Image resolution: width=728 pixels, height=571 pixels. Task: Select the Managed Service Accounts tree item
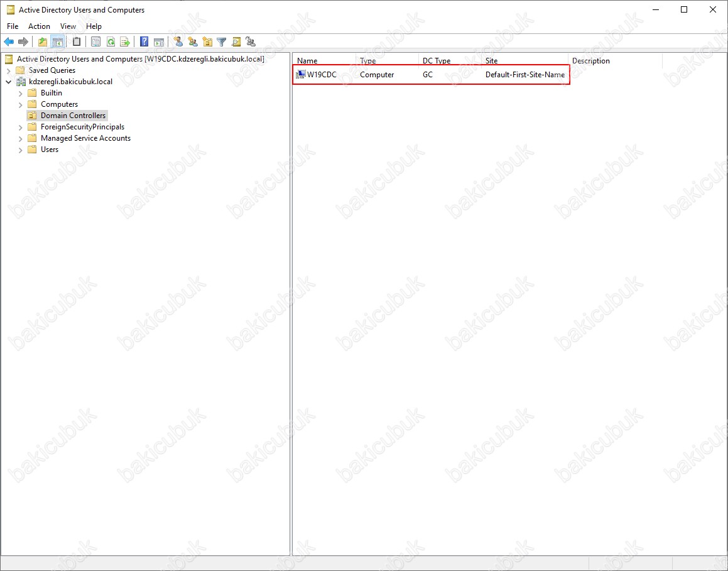click(x=85, y=138)
